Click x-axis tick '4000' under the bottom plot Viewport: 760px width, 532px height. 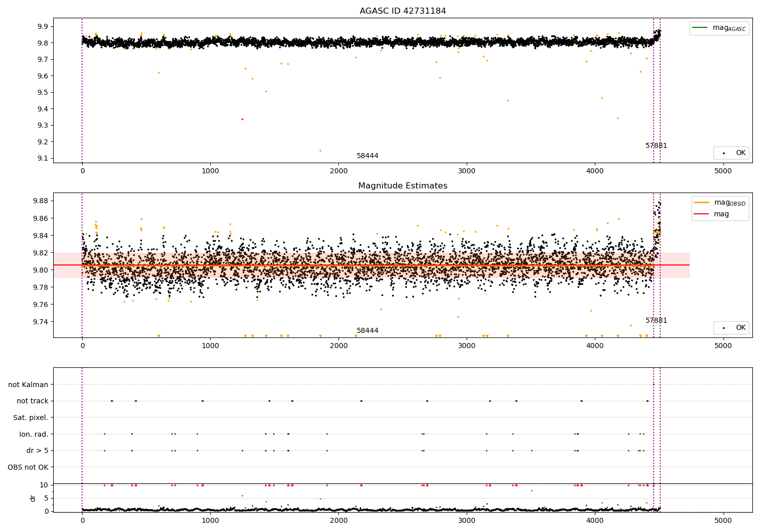tap(595, 521)
